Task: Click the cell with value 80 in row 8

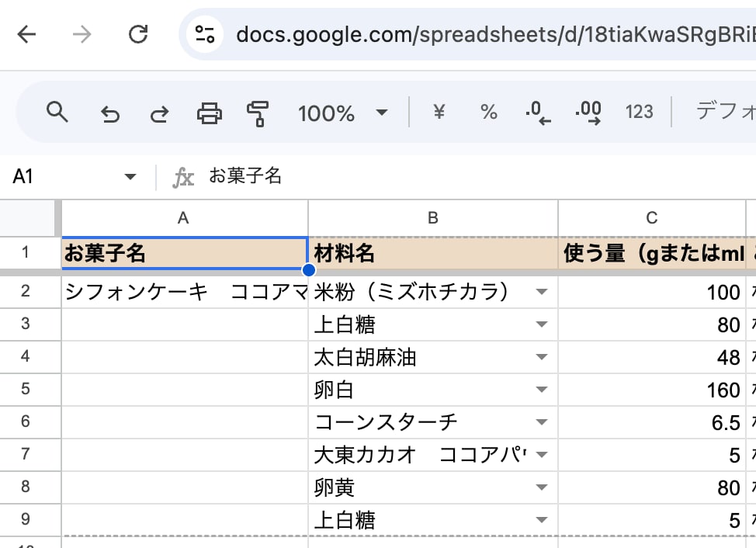Action: pos(652,487)
